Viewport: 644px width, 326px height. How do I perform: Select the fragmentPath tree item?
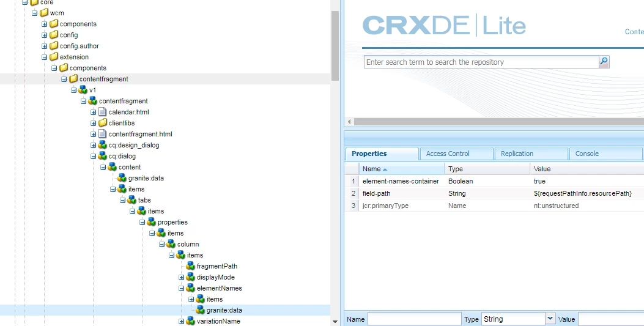217,266
